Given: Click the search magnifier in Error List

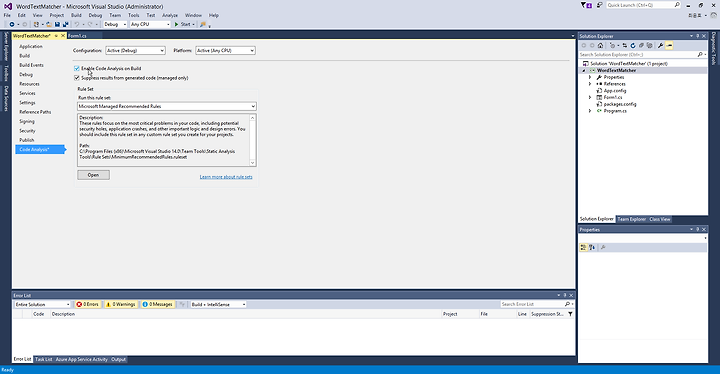Looking at the screenshot, I should point(568,304).
